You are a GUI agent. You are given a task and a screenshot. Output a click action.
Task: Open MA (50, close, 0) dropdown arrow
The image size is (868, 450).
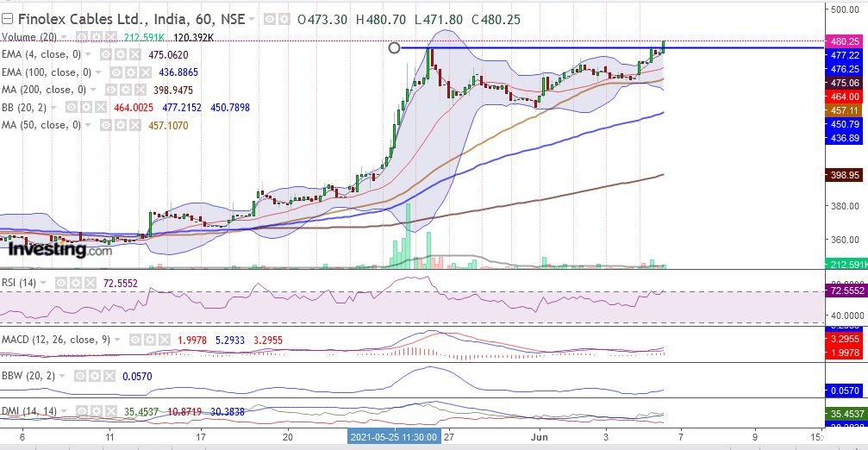pyautogui.click(x=89, y=126)
